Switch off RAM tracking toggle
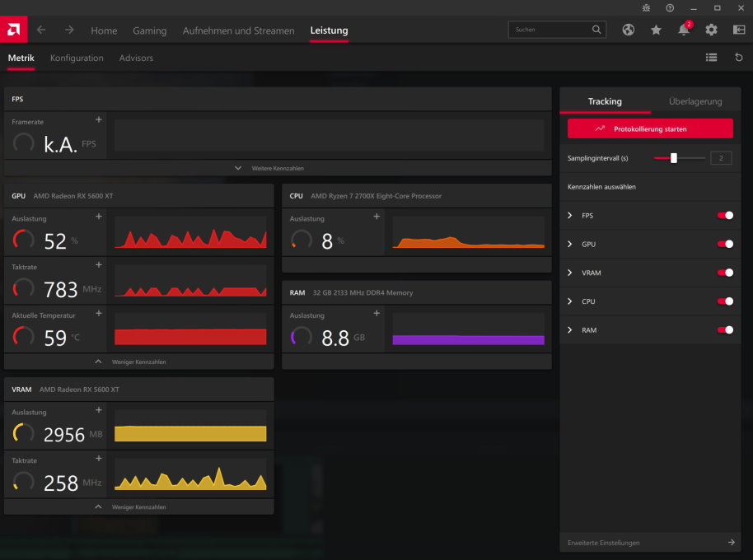753x560 pixels. point(725,330)
